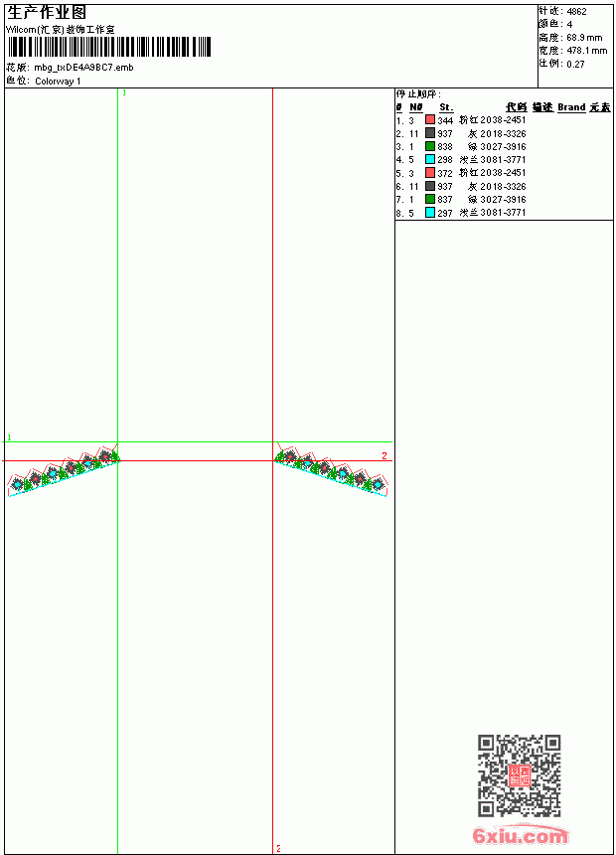616x855 pixels.
Task: Click the 'St.' column header
Action: point(446,107)
